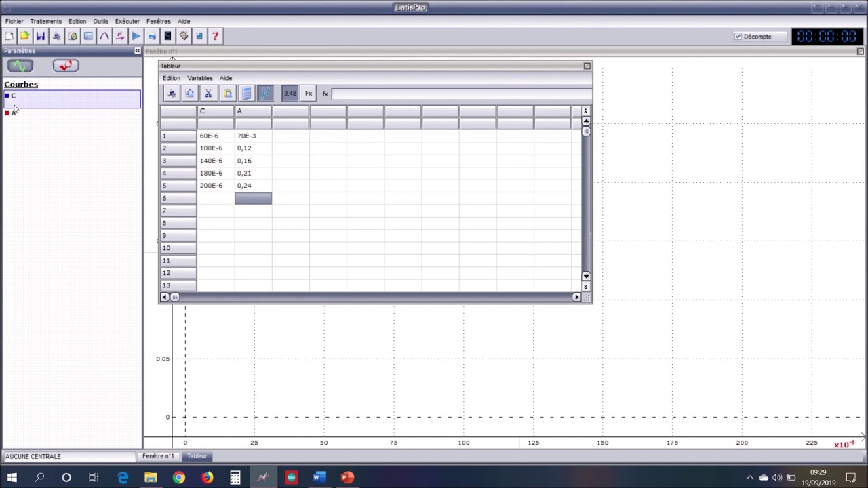Image resolution: width=868 pixels, height=488 pixels.
Task: Open the Windows Start menu
Action: point(12,477)
